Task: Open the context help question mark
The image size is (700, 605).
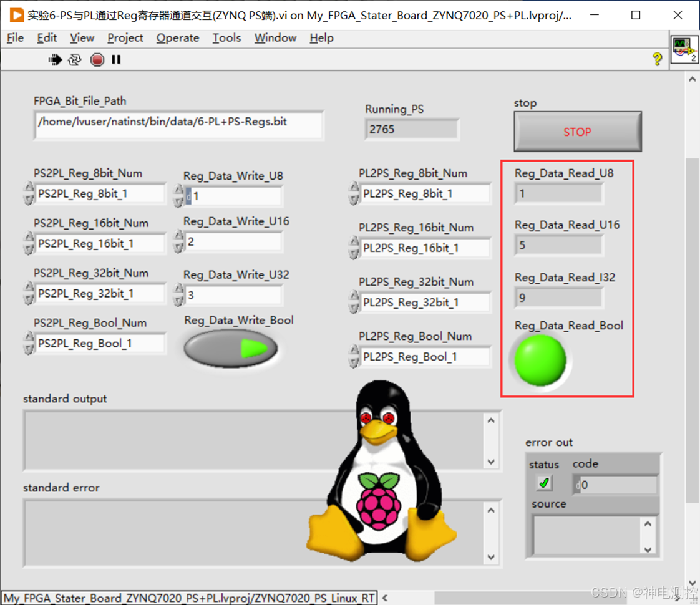Action: tap(657, 59)
